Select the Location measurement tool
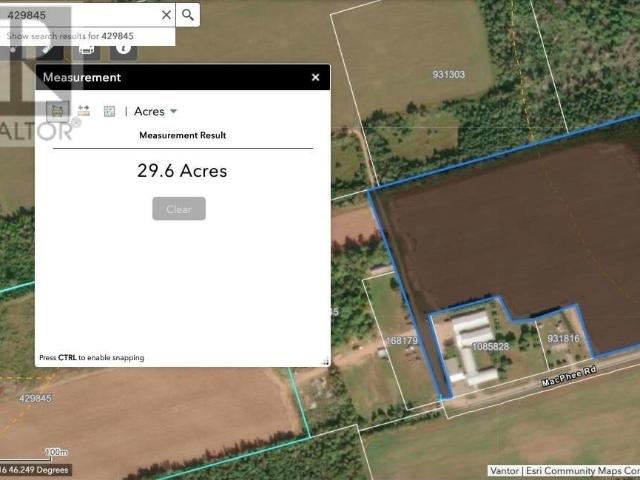This screenshot has height=480, width=640. (x=109, y=111)
